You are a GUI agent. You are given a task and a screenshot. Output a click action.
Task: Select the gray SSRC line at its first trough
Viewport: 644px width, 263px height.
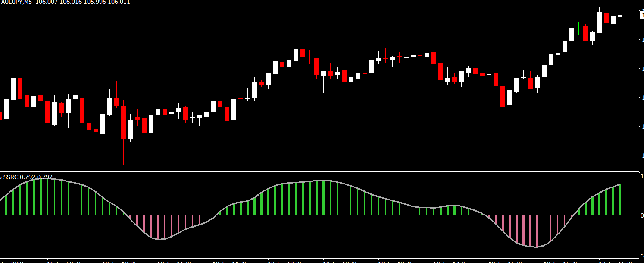point(159,239)
